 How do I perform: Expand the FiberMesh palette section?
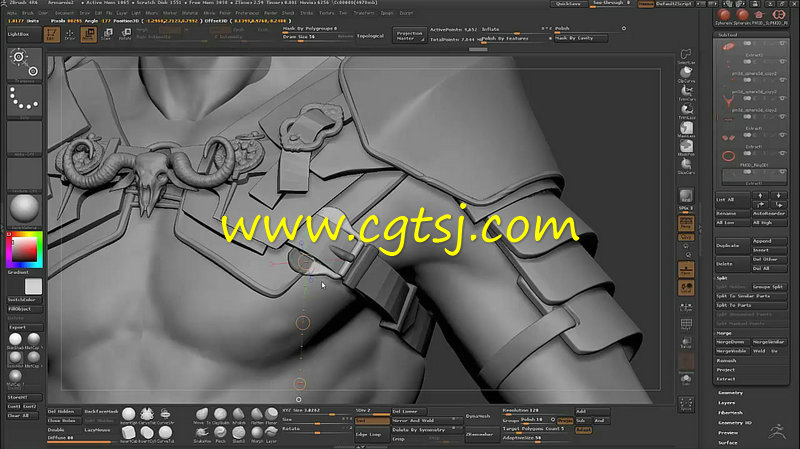(x=730, y=413)
